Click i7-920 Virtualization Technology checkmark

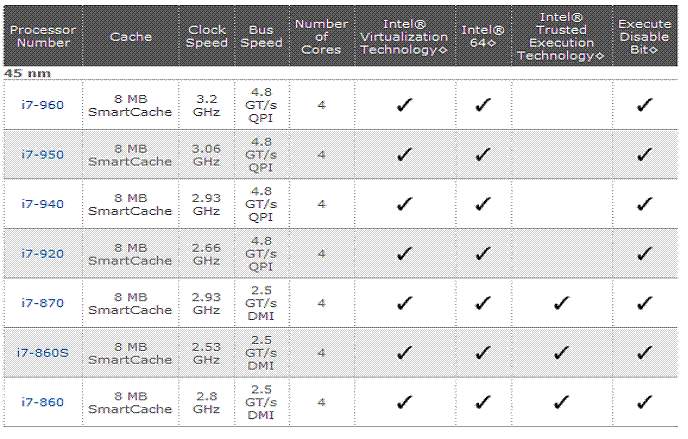click(x=404, y=253)
